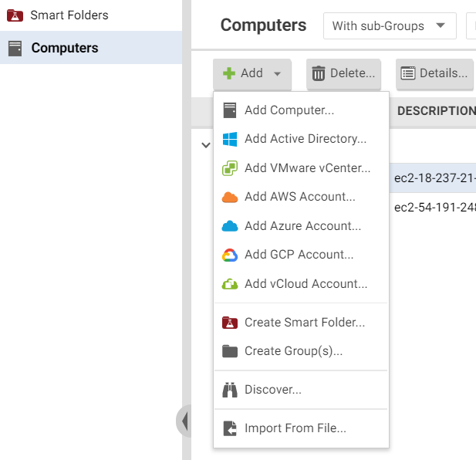
Task: Choose Create Smart Folder menu entry
Action: (x=305, y=323)
